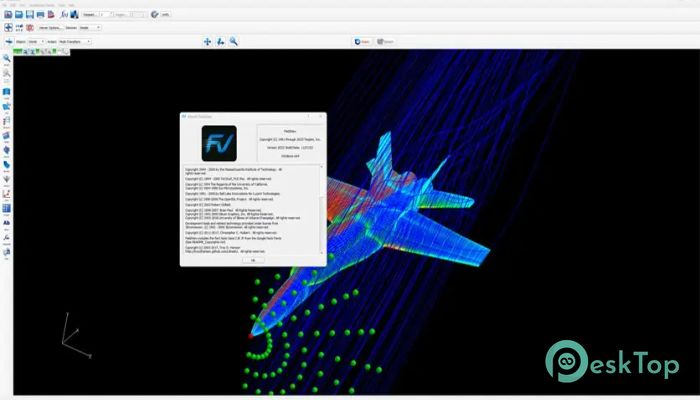Open the blue table grid sidebar panel
The image size is (700, 400).
pos(6,208)
